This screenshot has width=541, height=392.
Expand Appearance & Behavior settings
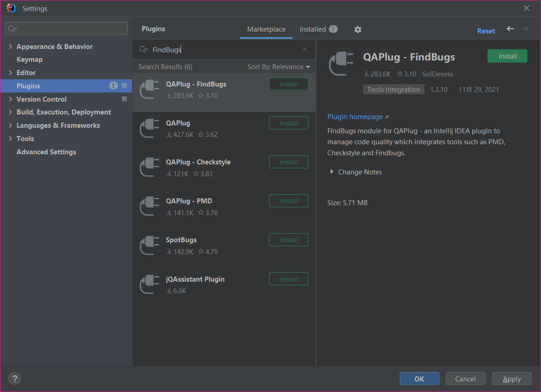[x=11, y=46]
